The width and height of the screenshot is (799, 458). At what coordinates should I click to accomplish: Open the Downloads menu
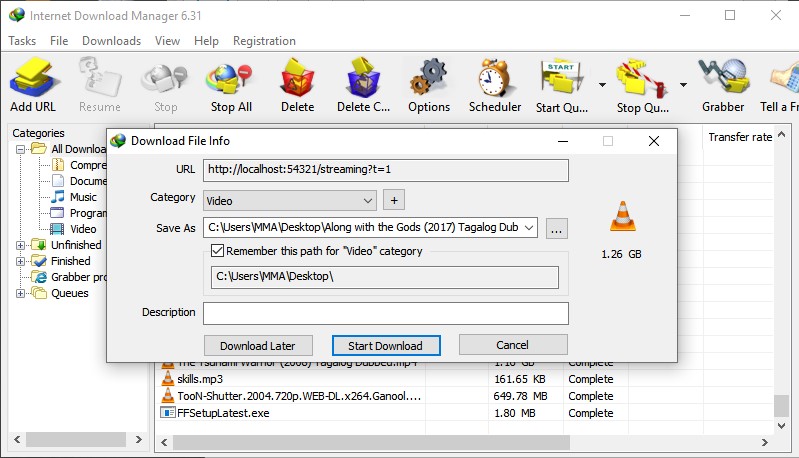click(x=112, y=41)
